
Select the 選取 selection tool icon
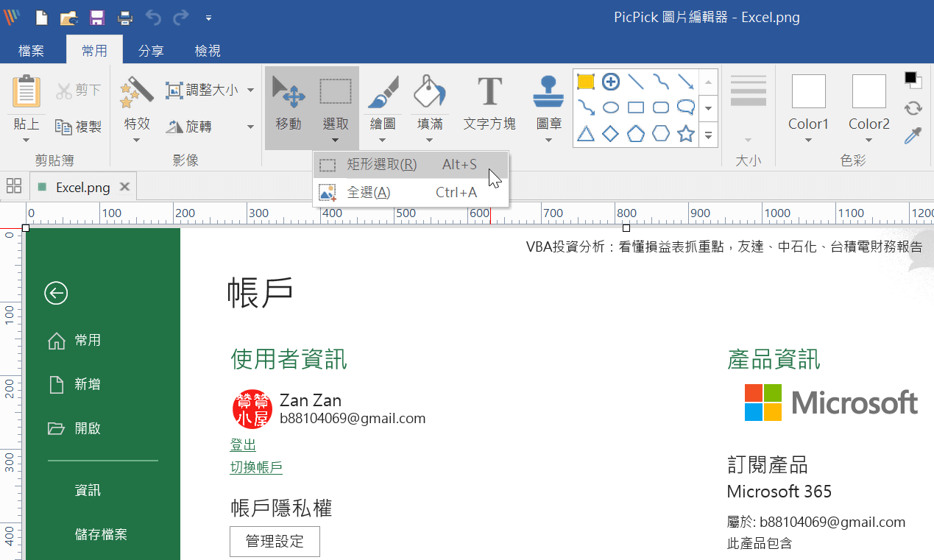pyautogui.click(x=336, y=93)
